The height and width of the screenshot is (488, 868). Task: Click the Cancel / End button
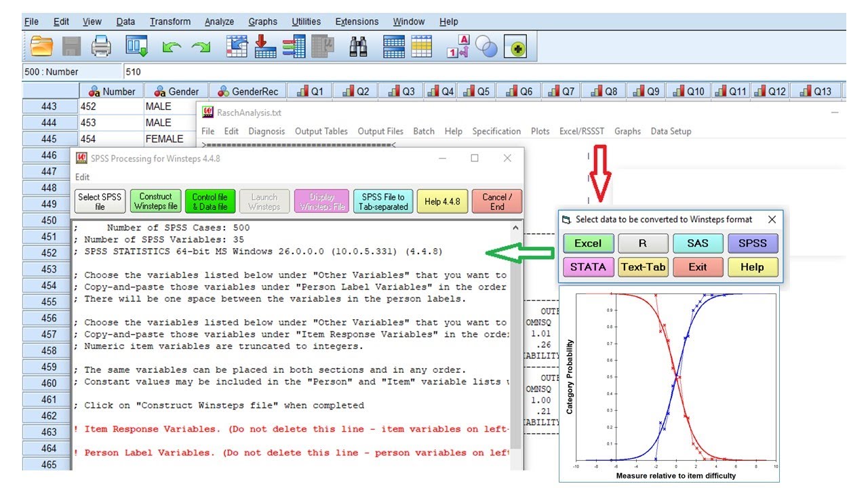tap(497, 201)
